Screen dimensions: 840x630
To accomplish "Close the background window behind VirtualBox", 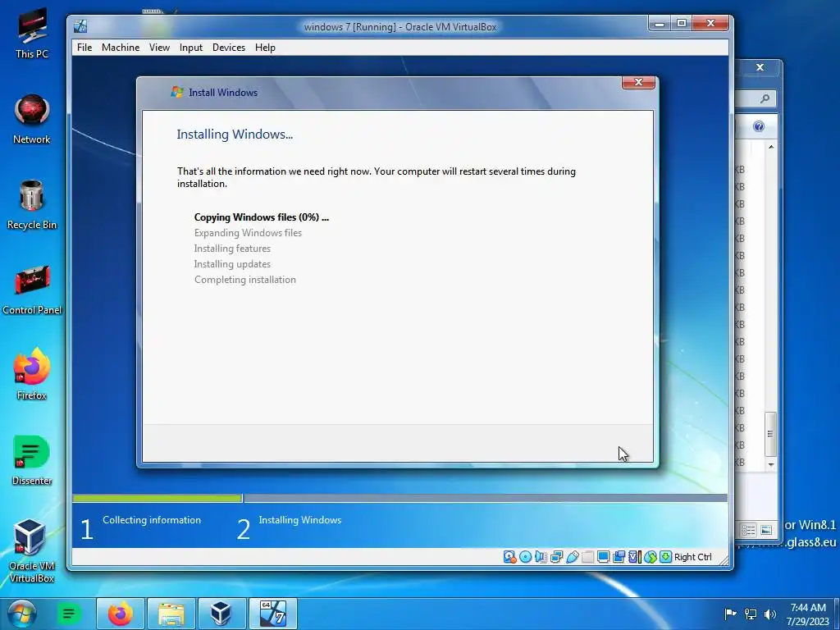I will tap(760, 67).
